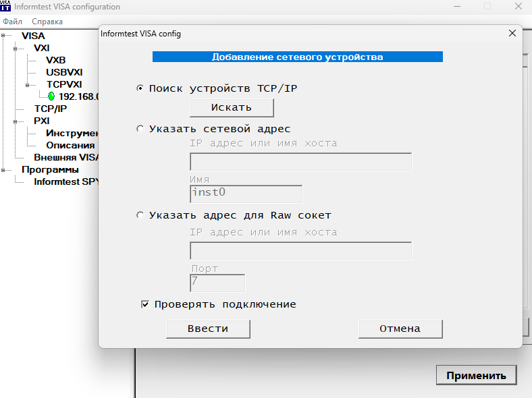Collapse the VXI tree node expander

(x=16, y=49)
